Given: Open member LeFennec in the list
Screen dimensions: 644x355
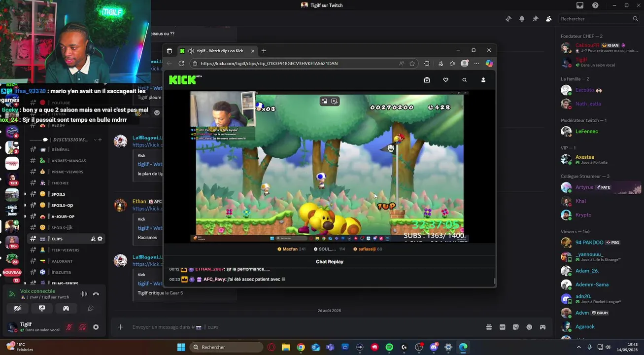Looking at the screenshot, I should click(x=600, y=131).
